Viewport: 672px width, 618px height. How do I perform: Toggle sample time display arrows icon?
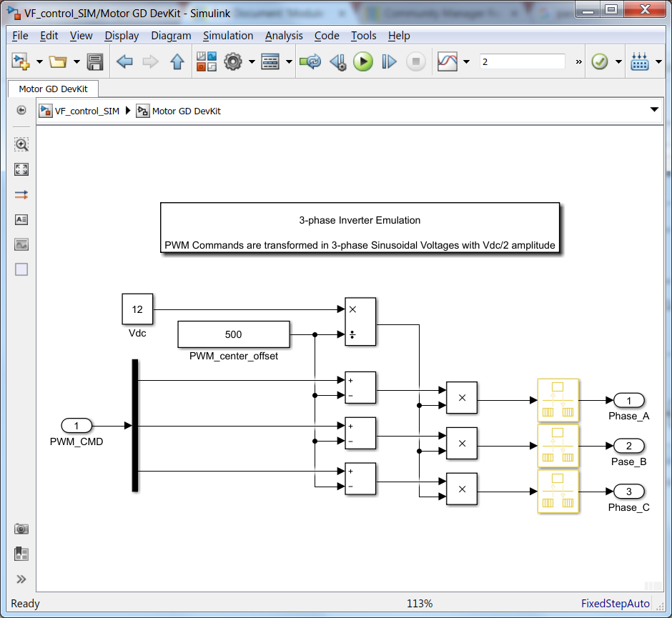point(21,195)
